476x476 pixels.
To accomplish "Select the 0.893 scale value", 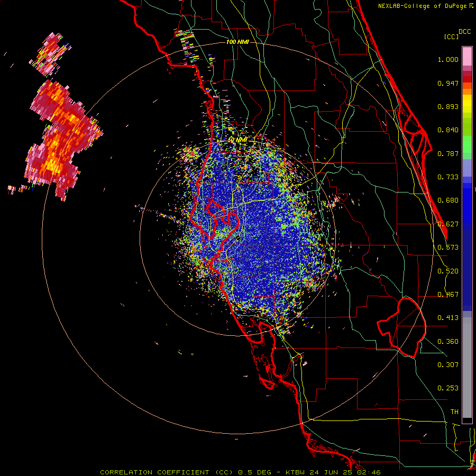I will (x=448, y=106).
